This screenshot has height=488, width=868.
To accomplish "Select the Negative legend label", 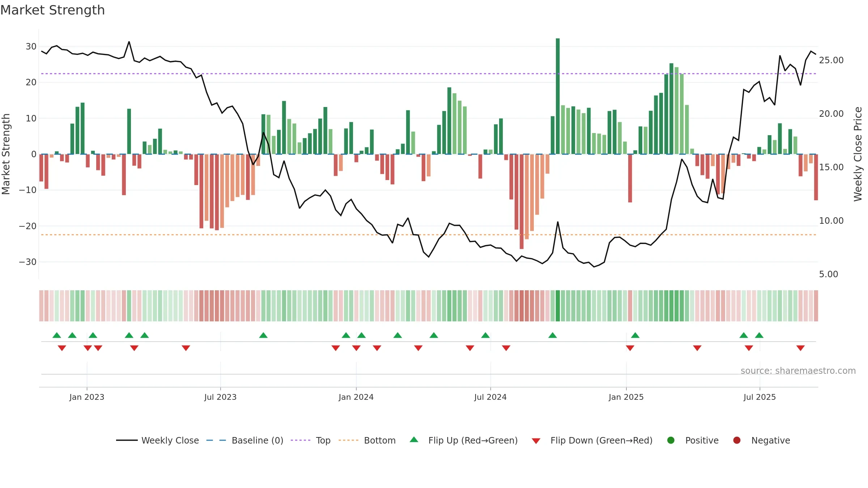I will [771, 440].
